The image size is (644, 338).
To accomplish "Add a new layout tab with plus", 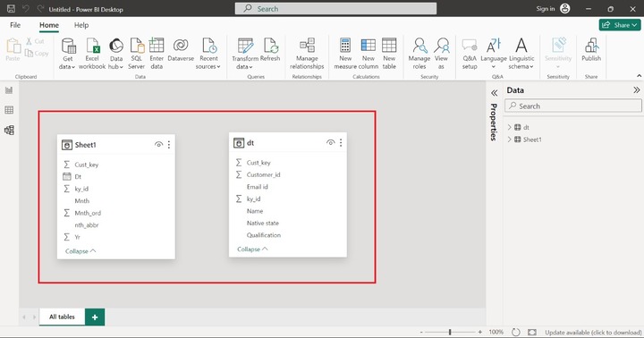I will pyautogui.click(x=95, y=317).
